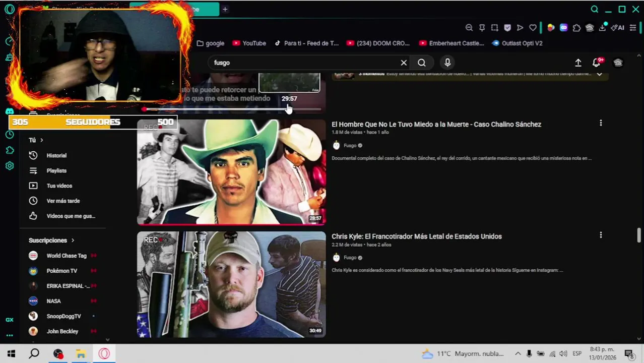Open a new tab with plus button
Viewport: 644px width, 363px height.
tap(225, 9)
